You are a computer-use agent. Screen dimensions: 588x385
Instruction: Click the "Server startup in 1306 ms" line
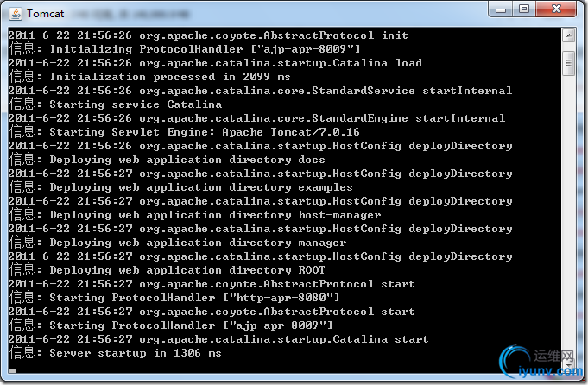pyautogui.click(x=115, y=353)
